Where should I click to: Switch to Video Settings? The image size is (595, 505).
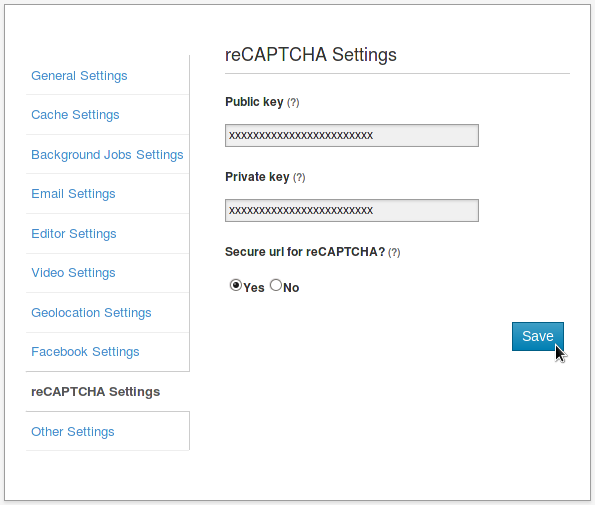[73, 273]
